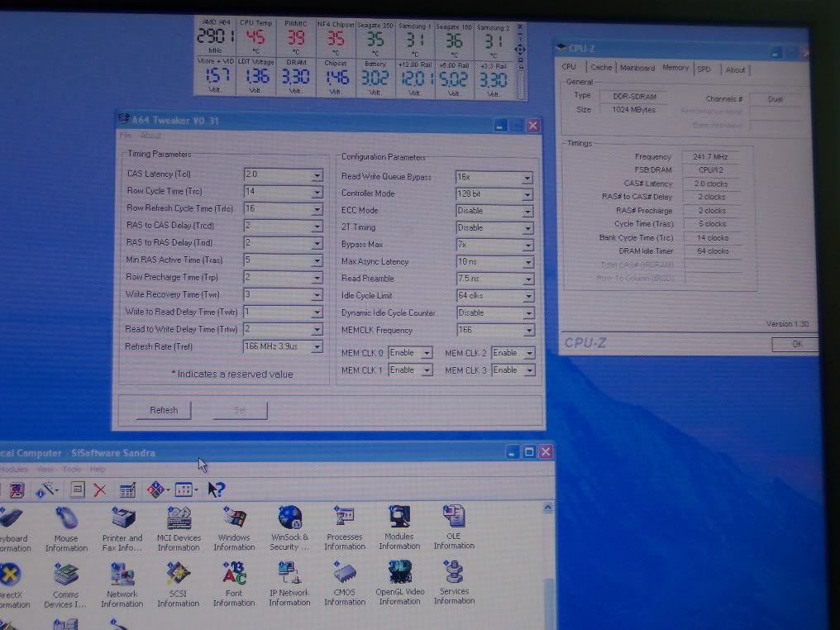Click the calculator-style toolbar icon in Sandra

[127, 489]
